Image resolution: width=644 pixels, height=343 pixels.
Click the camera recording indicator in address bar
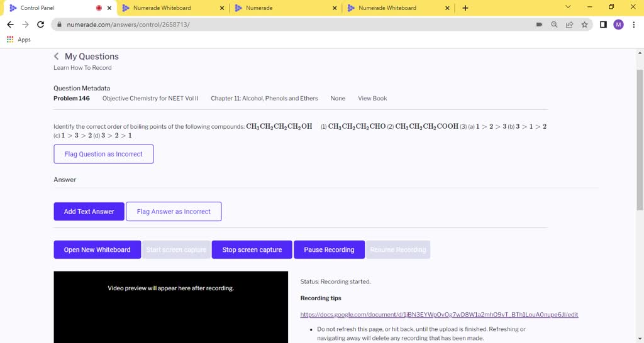(539, 24)
